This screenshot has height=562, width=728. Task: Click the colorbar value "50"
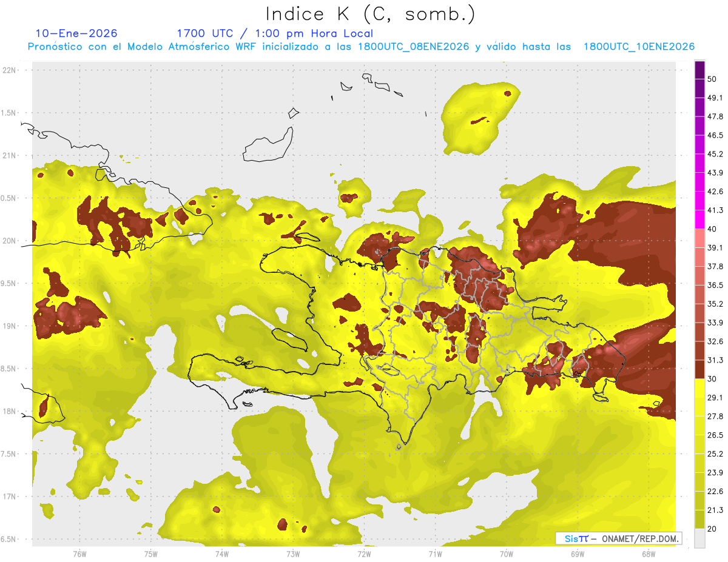pos(712,79)
